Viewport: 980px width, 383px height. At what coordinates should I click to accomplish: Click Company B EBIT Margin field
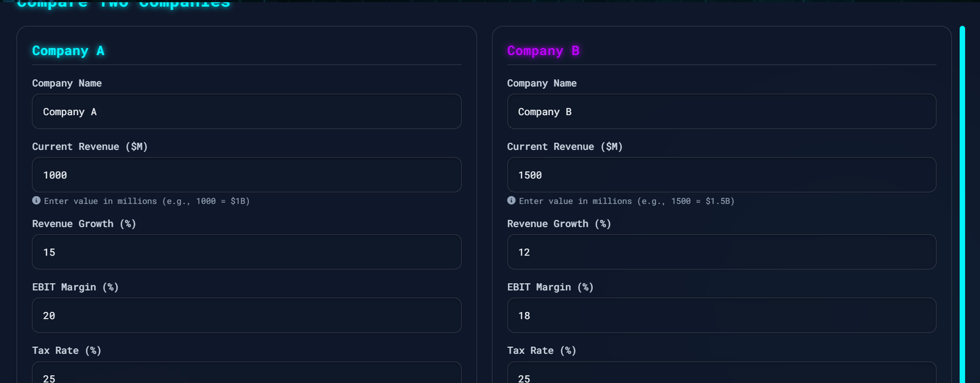coord(721,315)
